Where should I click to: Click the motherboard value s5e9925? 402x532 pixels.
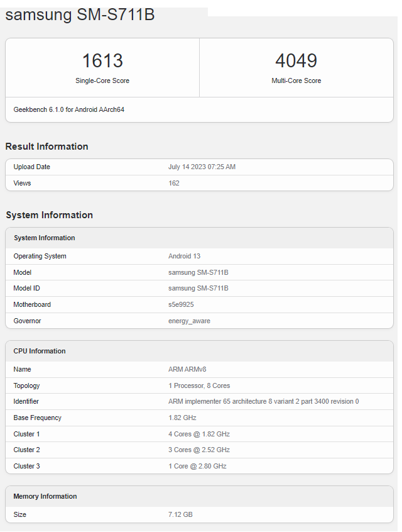click(x=182, y=304)
